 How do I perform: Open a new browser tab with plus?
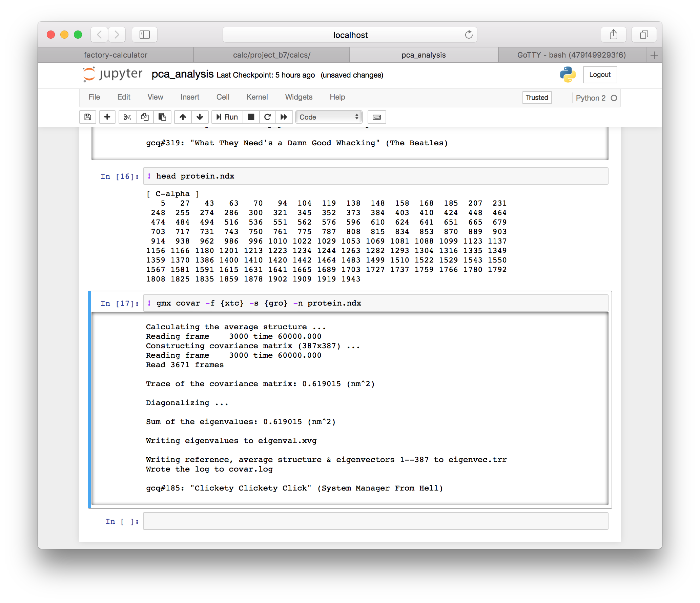[x=654, y=55]
